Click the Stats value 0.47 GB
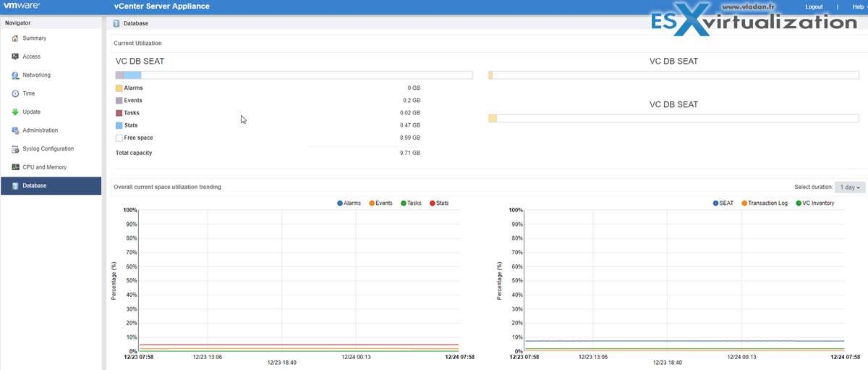 [409, 125]
